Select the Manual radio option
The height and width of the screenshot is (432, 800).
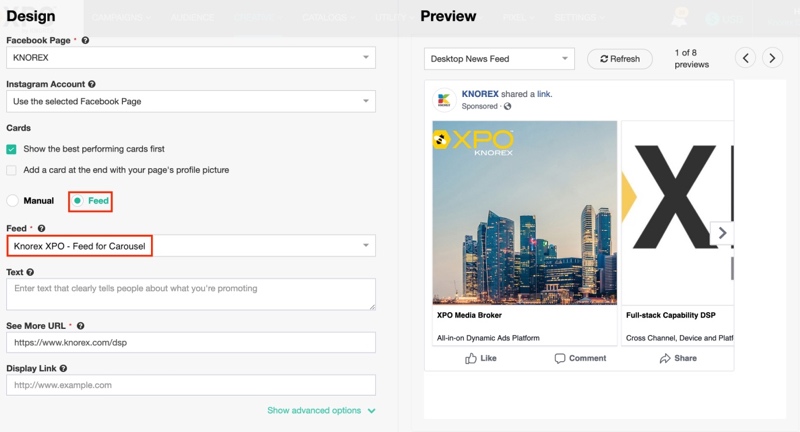[x=13, y=201]
